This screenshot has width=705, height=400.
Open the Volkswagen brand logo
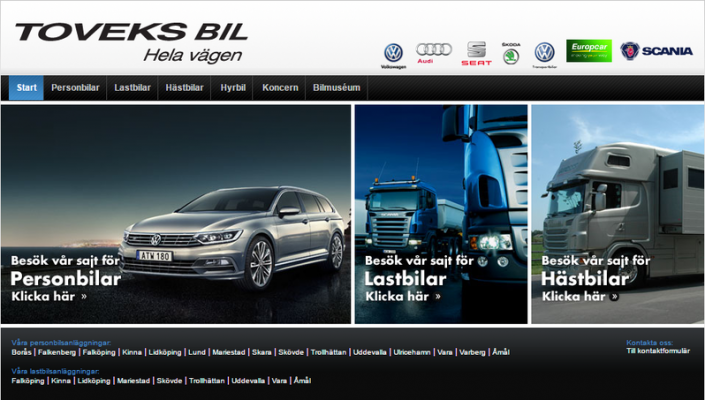click(393, 56)
